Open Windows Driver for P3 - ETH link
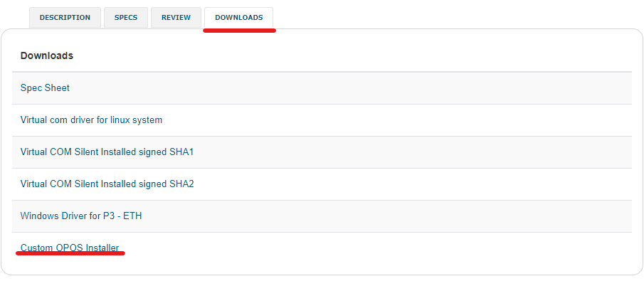The image size is (644, 286). tap(81, 216)
